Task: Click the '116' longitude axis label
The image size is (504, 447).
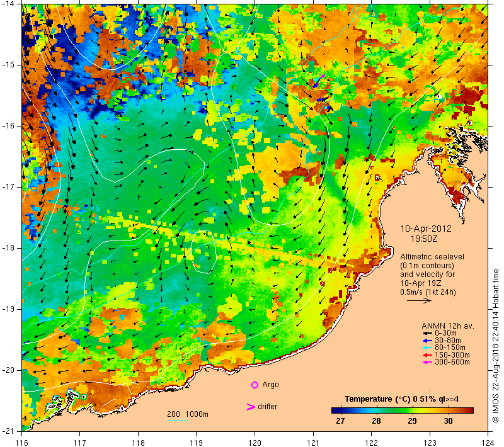Action: coord(22,443)
